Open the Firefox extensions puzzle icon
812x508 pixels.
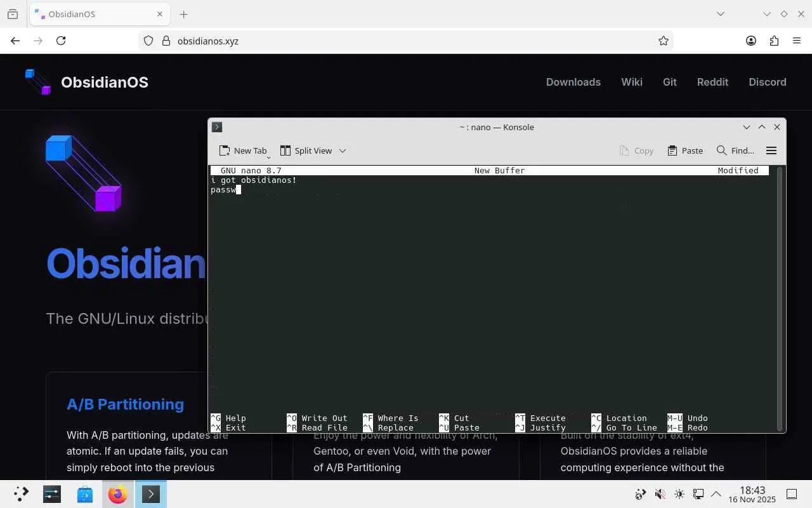(774, 41)
